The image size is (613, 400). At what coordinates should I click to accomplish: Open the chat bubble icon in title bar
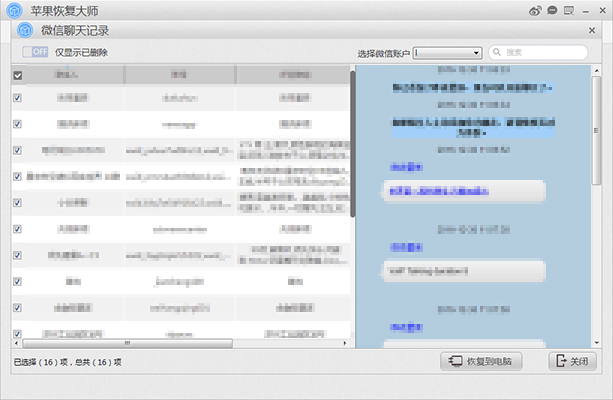coord(552,11)
